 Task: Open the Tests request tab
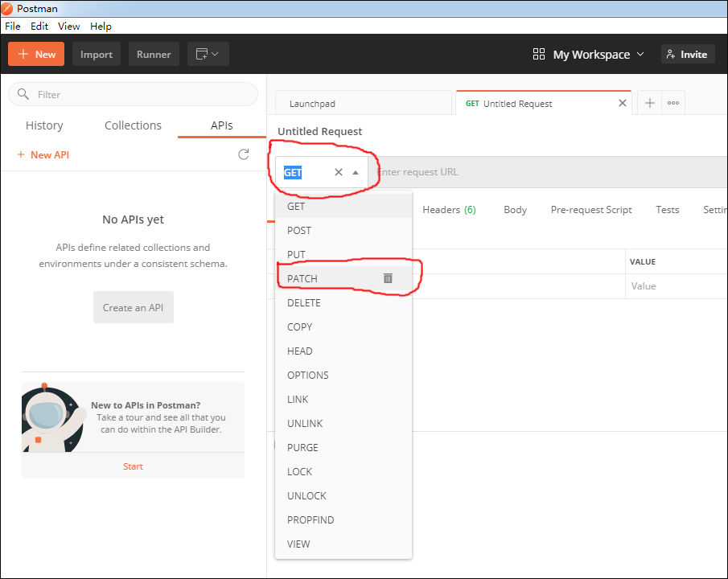[667, 210]
